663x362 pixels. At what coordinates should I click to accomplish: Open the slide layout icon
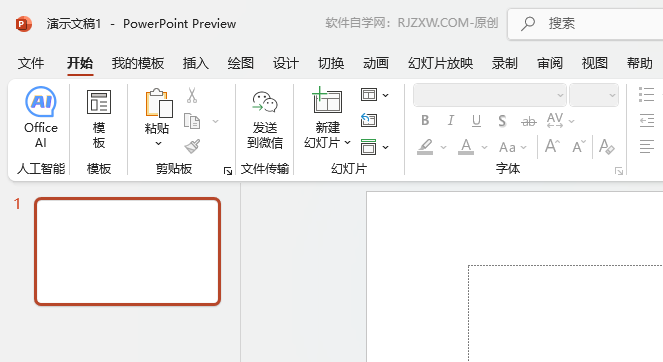[369, 95]
